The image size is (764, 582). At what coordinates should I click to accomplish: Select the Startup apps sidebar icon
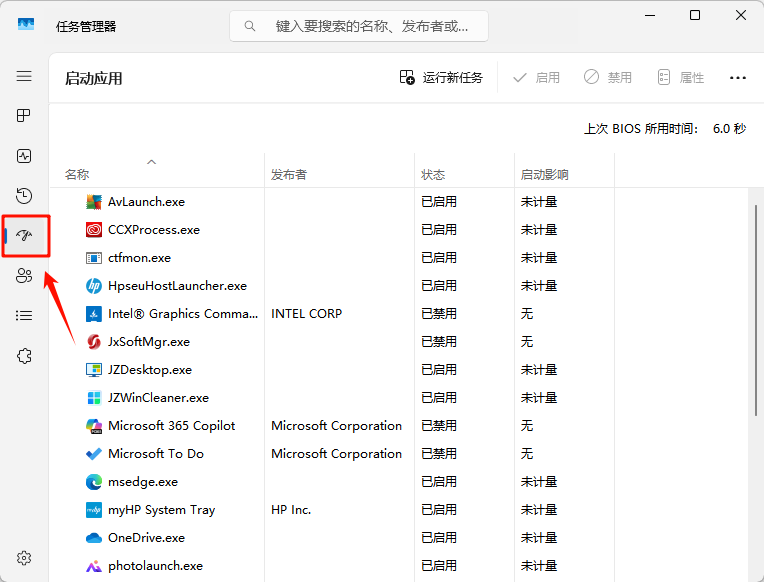(x=24, y=235)
